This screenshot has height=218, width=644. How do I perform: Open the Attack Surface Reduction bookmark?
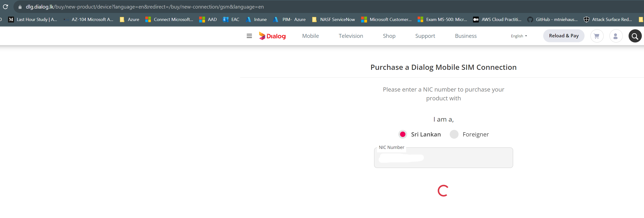click(x=608, y=20)
